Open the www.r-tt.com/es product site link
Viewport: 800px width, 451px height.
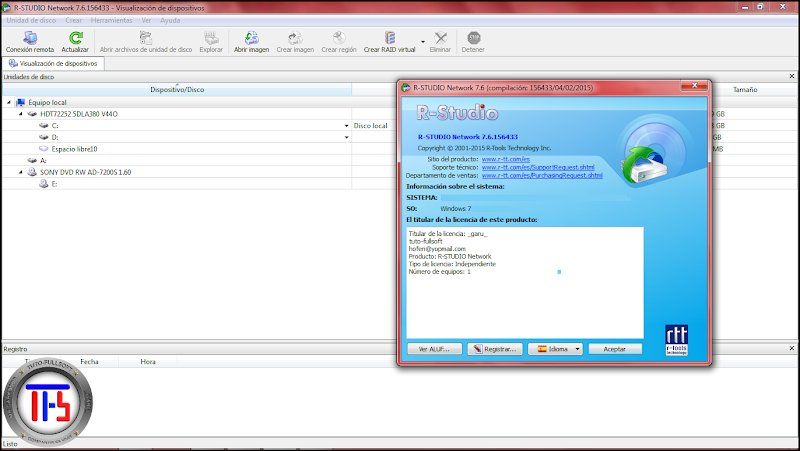pos(506,159)
